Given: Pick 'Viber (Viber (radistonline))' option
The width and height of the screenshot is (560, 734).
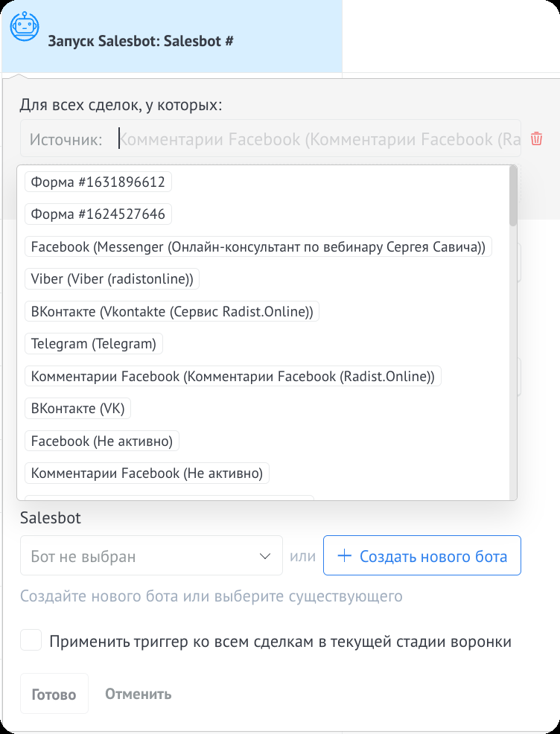Looking at the screenshot, I should [112, 278].
